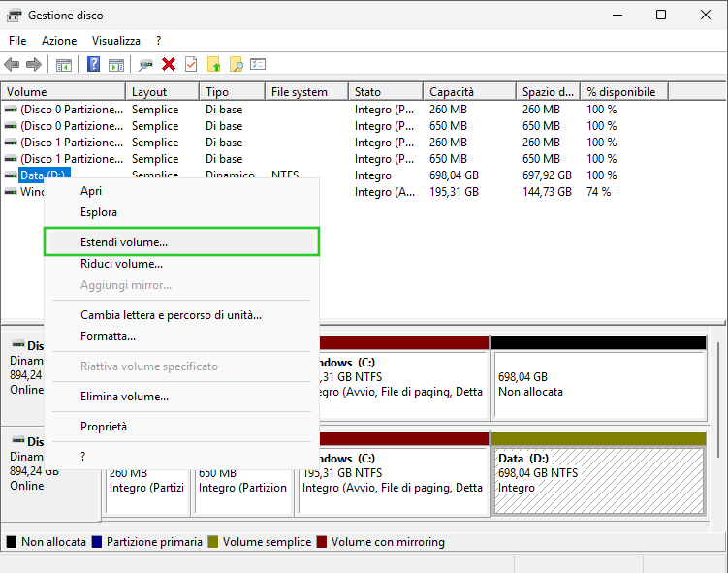Click the connect disk toolbar icon
This screenshot has height=573, width=728.
pyautogui.click(x=145, y=64)
